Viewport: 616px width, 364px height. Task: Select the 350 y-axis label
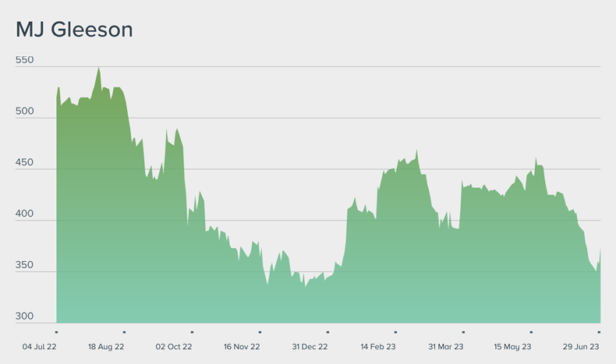(x=25, y=266)
